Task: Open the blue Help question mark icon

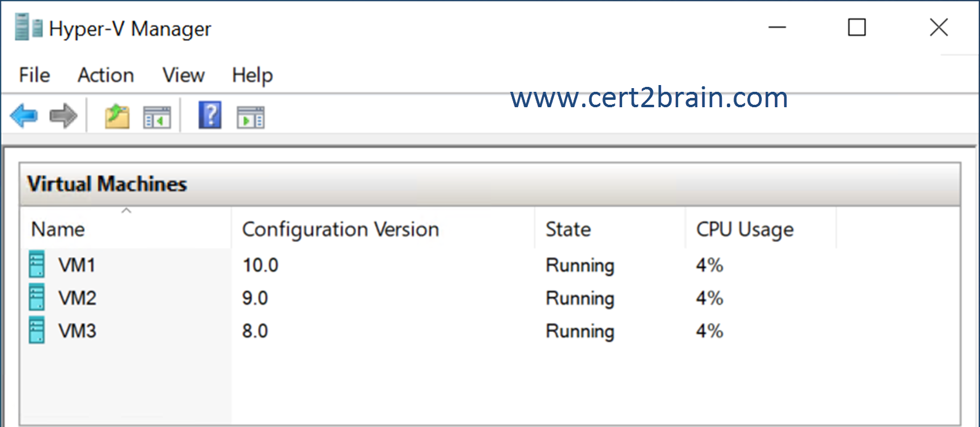Action: [210, 115]
